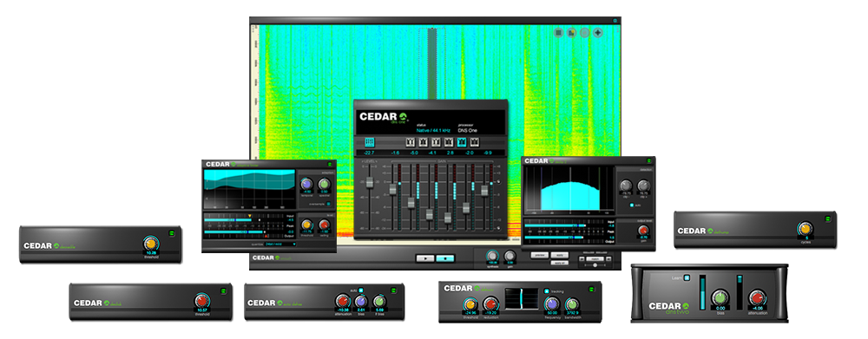
Task: Select the highlighted cyan mixer icon on DNS One
Action: click(370, 142)
